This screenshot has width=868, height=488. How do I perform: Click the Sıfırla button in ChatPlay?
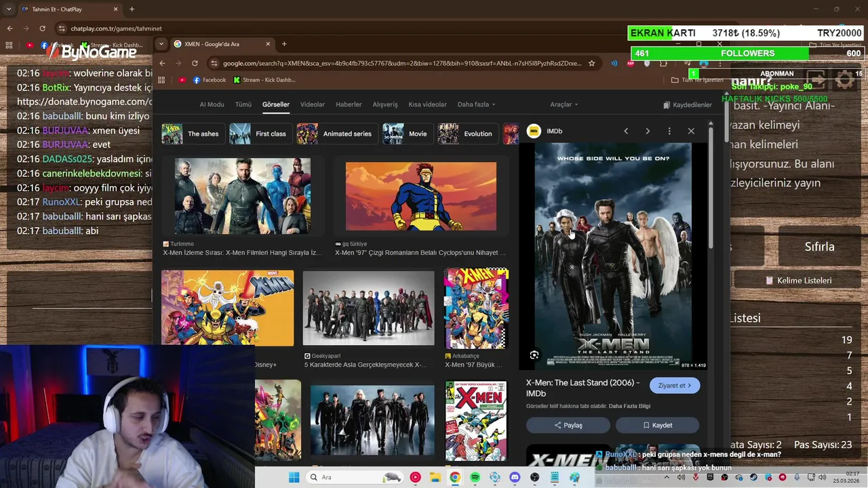[x=819, y=247]
